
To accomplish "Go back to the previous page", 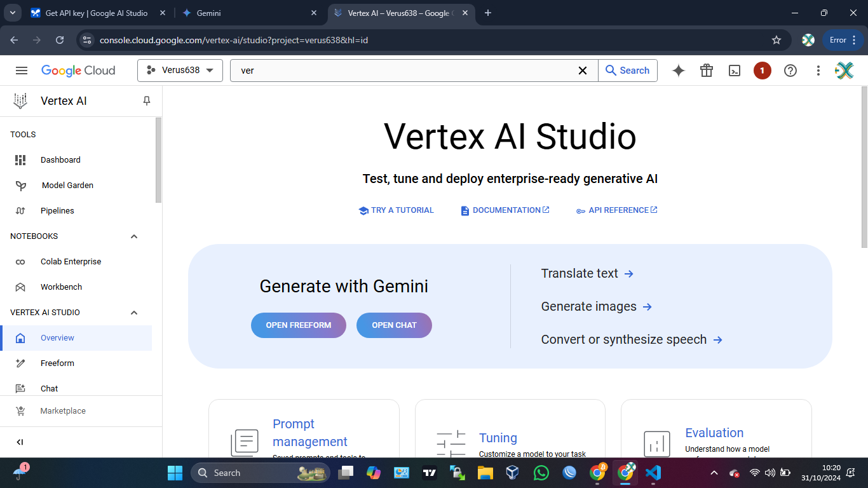I will pos(14,40).
